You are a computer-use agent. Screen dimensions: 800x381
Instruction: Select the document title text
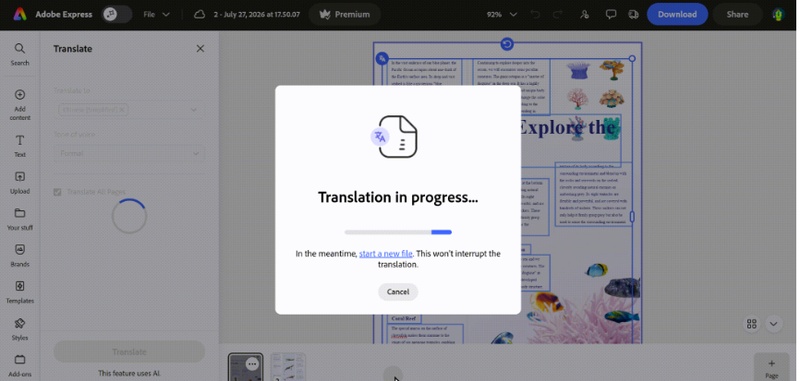(257, 14)
